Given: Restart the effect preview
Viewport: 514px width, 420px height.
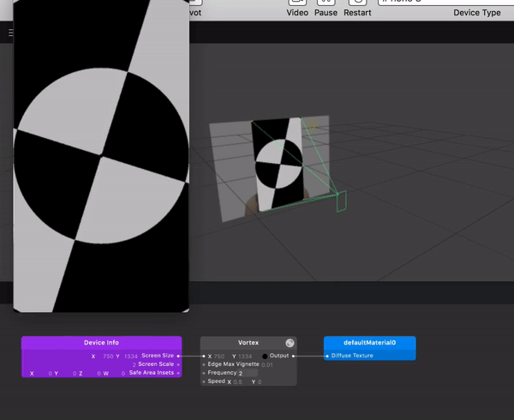Looking at the screenshot, I should point(357,9).
